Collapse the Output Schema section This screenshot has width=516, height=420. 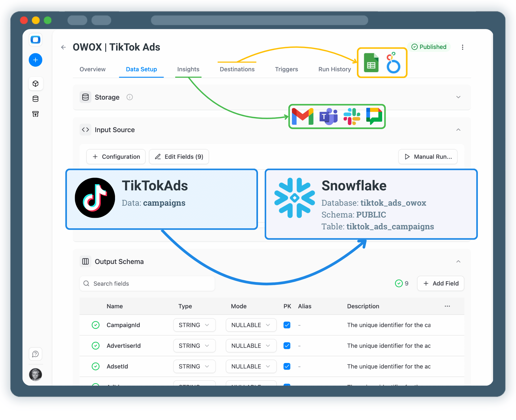(458, 261)
